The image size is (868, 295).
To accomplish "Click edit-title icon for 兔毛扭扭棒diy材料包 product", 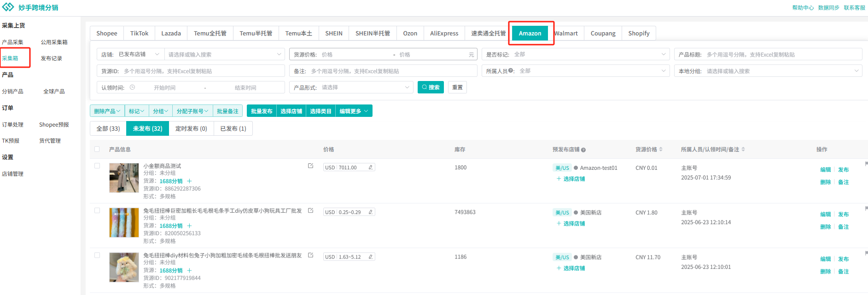I will [311, 255].
